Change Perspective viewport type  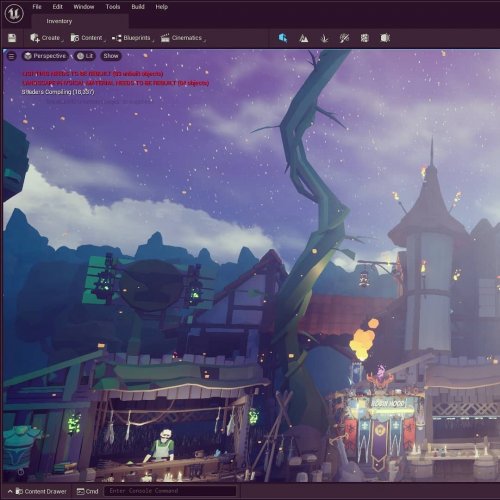coord(45,56)
